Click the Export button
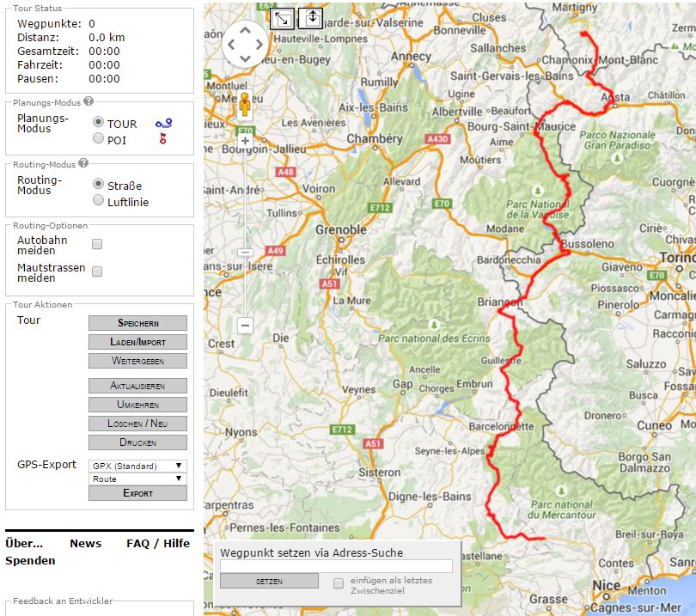This screenshot has height=616, width=696. point(137,493)
